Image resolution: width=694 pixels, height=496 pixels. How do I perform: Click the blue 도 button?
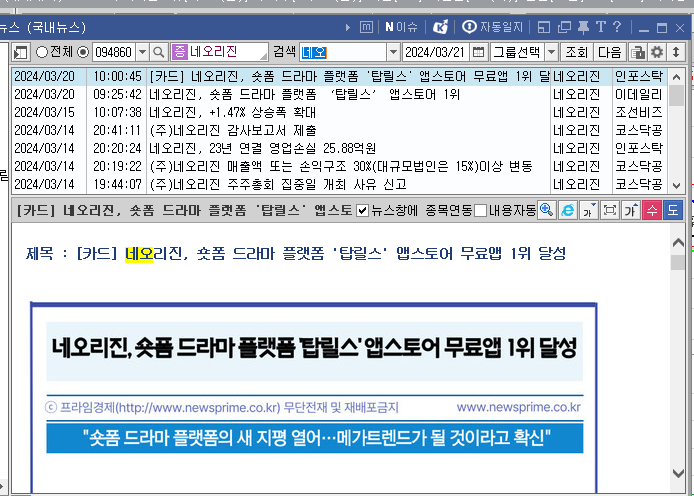(673, 210)
